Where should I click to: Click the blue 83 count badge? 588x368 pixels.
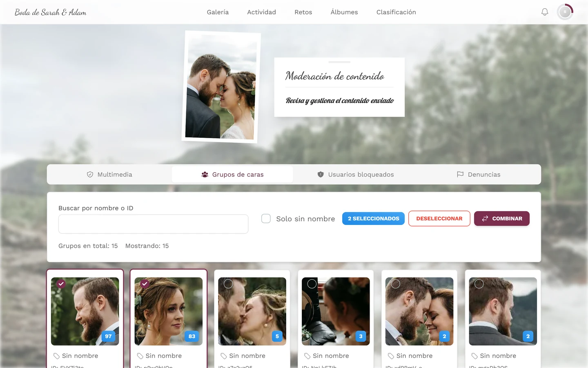tap(192, 337)
